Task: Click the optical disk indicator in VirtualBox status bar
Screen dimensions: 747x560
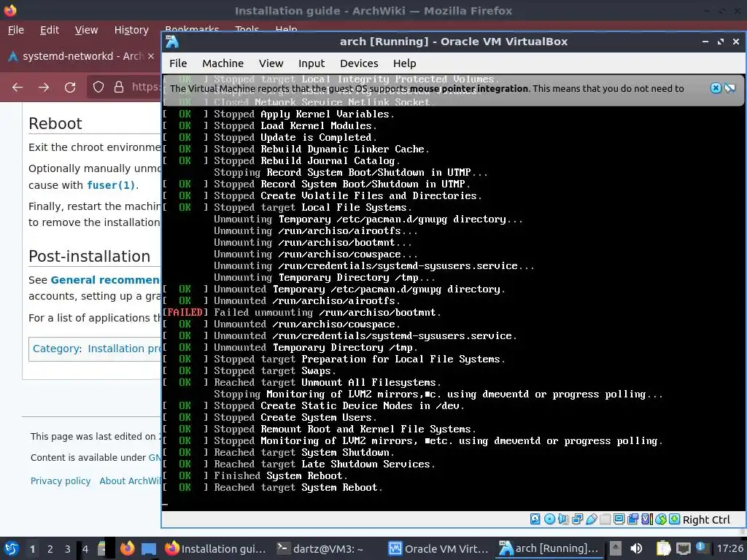Action: click(549, 519)
